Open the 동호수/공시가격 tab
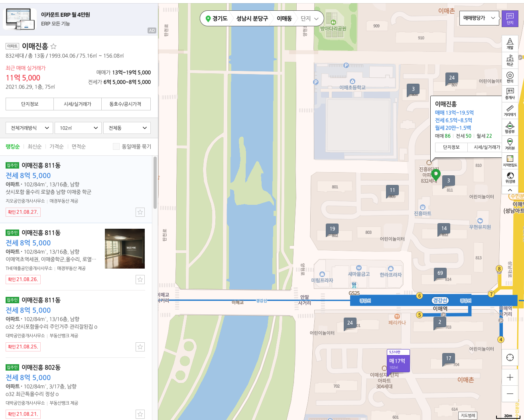524x420 pixels. click(x=126, y=104)
